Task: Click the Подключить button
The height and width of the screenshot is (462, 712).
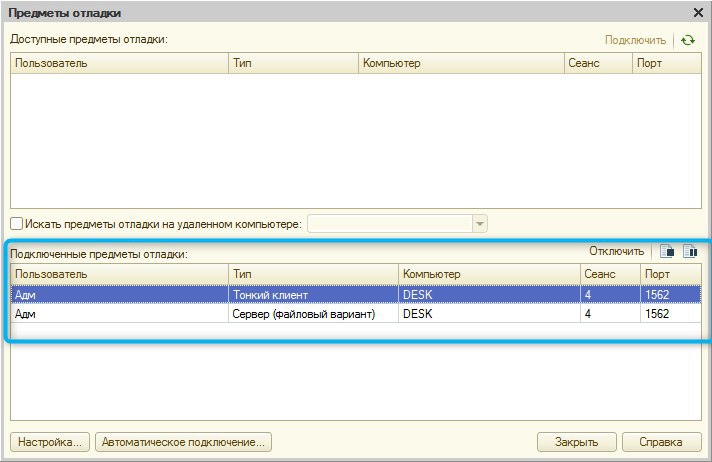Action: [x=635, y=40]
